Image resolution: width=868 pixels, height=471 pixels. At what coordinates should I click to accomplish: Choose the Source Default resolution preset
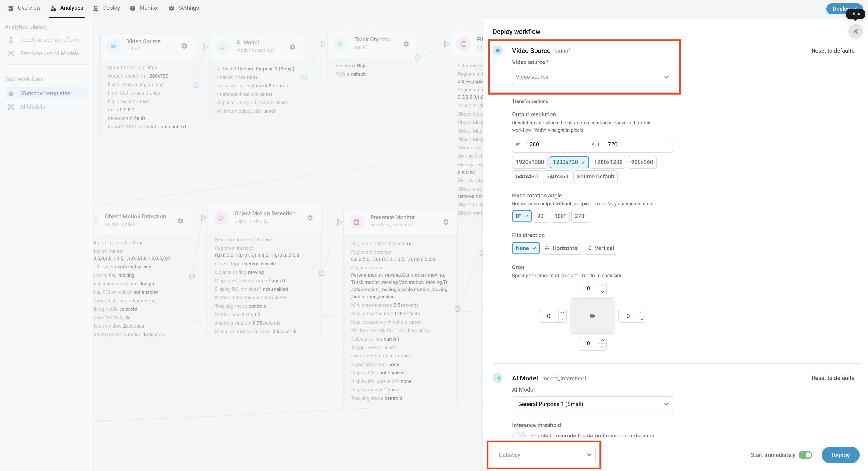coord(595,177)
